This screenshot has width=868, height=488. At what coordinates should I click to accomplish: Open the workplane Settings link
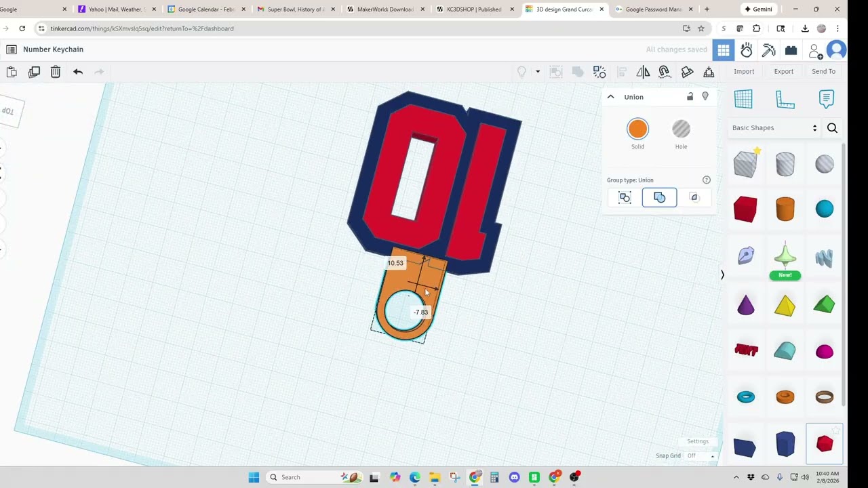click(697, 441)
